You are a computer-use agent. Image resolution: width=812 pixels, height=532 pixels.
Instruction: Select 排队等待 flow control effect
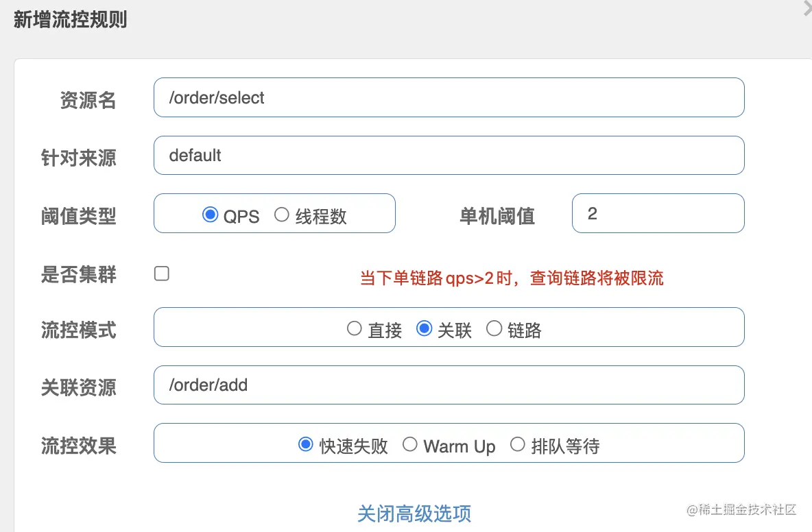[x=518, y=445]
